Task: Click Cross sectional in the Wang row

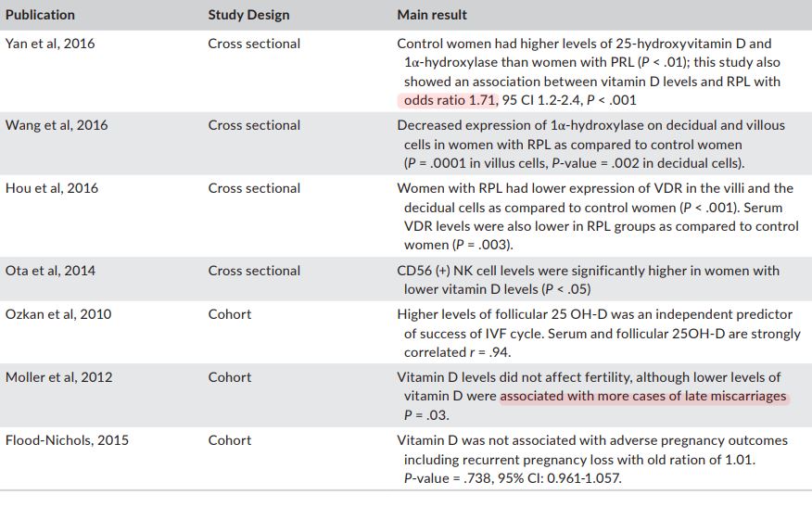Action: [254, 125]
